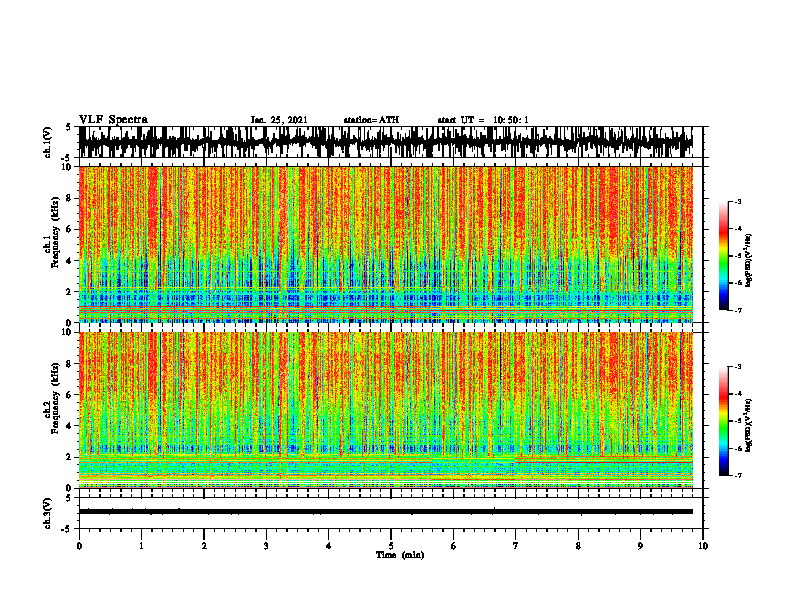
Task: Click the "station=ATH" header label
Action: coord(371,120)
